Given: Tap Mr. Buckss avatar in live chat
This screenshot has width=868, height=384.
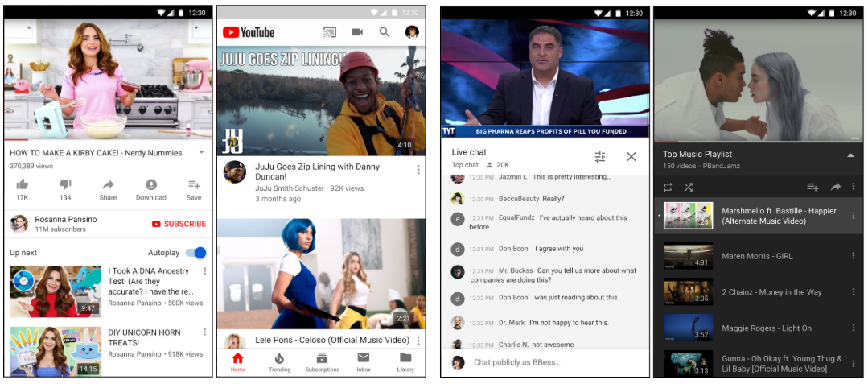Looking at the screenshot, I should click(x=457, y=271).
